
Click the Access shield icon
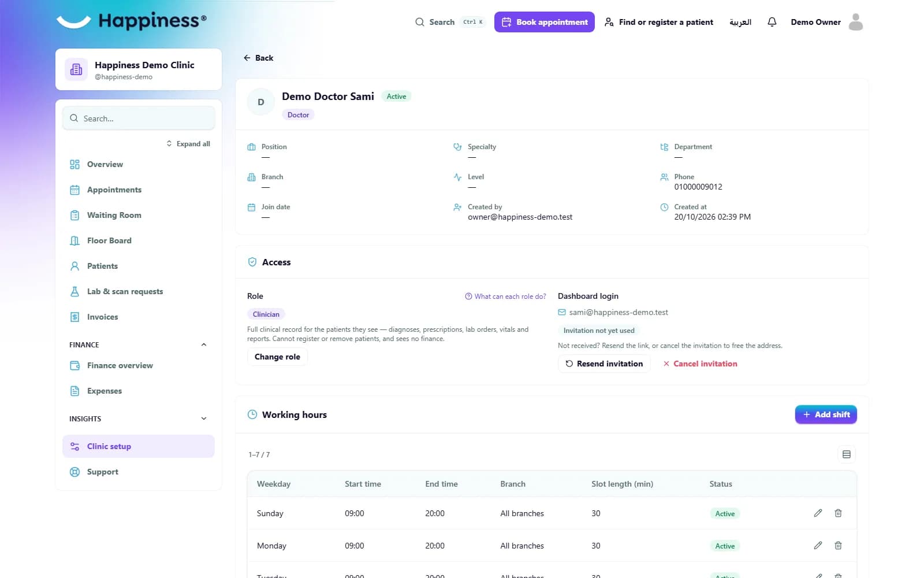[x=252, y=262]
